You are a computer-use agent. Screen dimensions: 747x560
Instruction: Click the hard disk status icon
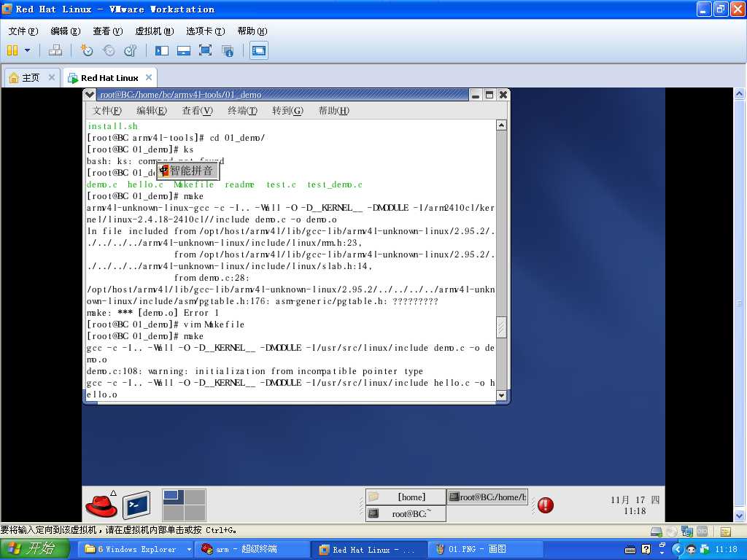(657, 532)
